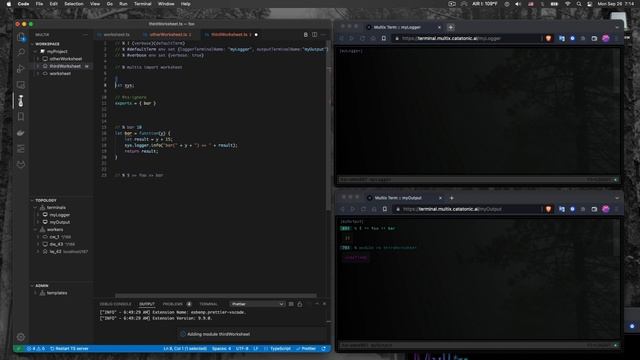
Task: Click Brave shields icon in myOutput browser
Action: [x=548, y=209]
